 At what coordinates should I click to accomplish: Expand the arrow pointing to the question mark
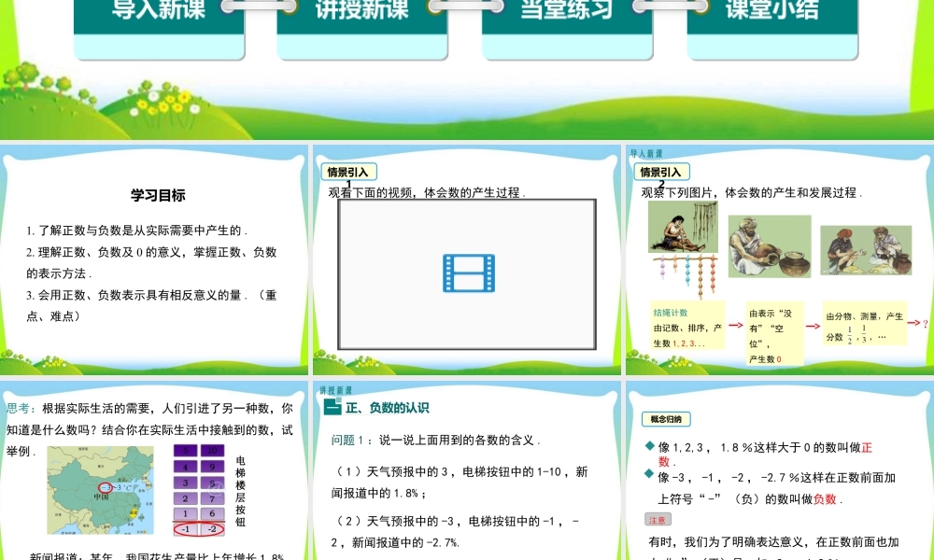click(913, 323)
